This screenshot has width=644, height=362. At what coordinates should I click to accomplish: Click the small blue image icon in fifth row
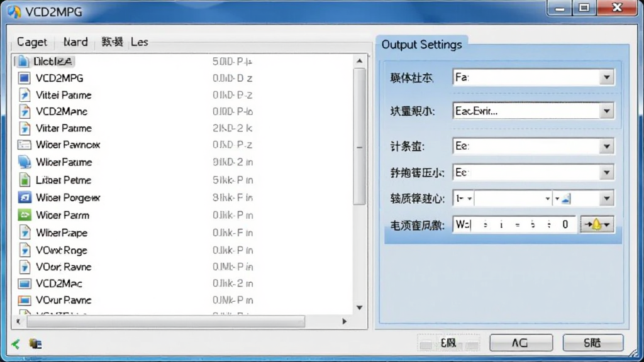coord(566,199)
